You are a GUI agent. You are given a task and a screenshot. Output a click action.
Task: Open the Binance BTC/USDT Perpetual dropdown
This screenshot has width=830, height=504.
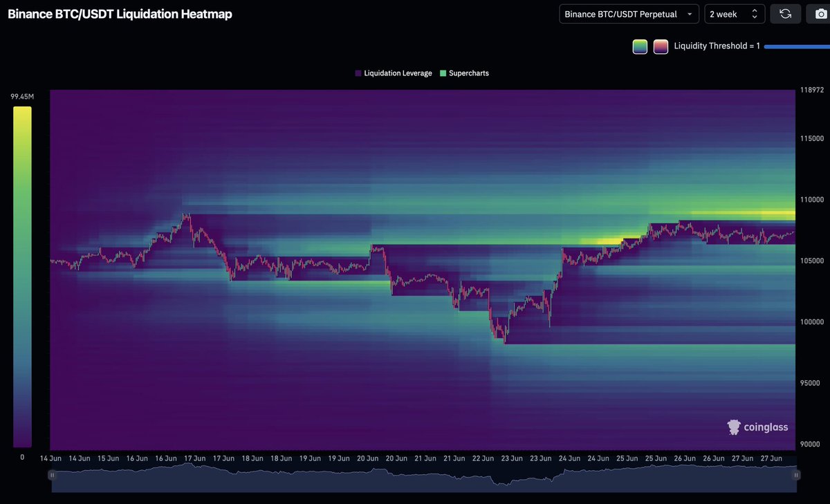pyautogui.click(x=628, y=13)
